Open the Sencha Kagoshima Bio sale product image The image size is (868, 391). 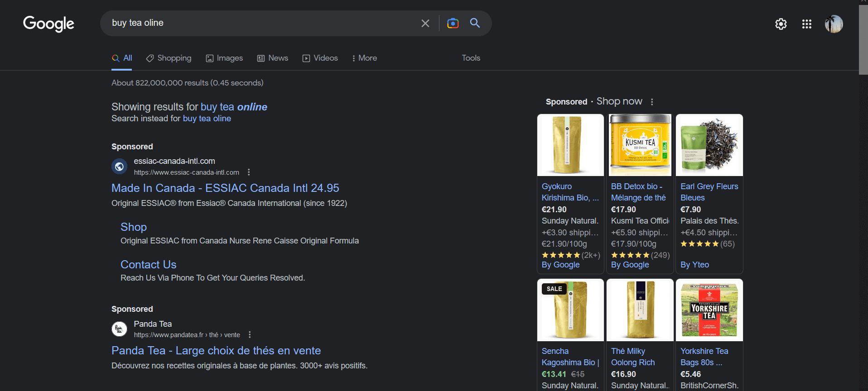click(x=570, y=310)
